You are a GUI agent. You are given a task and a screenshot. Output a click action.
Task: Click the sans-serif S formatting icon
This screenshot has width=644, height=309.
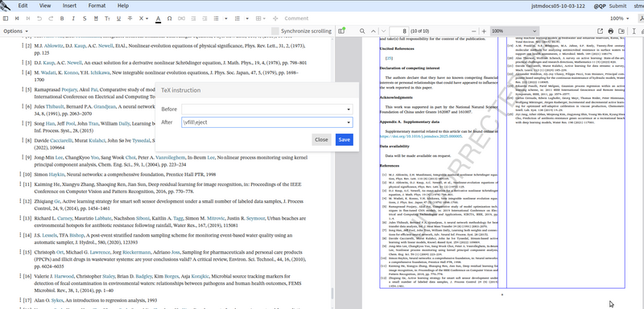[x=85, y=19]
